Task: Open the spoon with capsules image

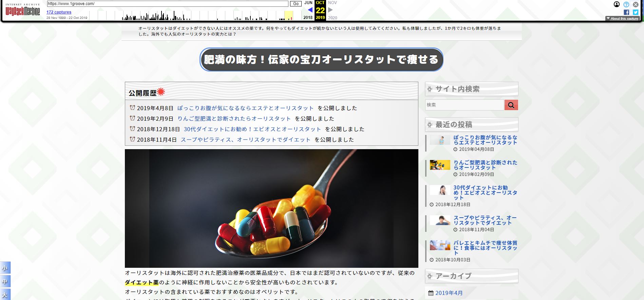Action: click(x=271, y=208)
